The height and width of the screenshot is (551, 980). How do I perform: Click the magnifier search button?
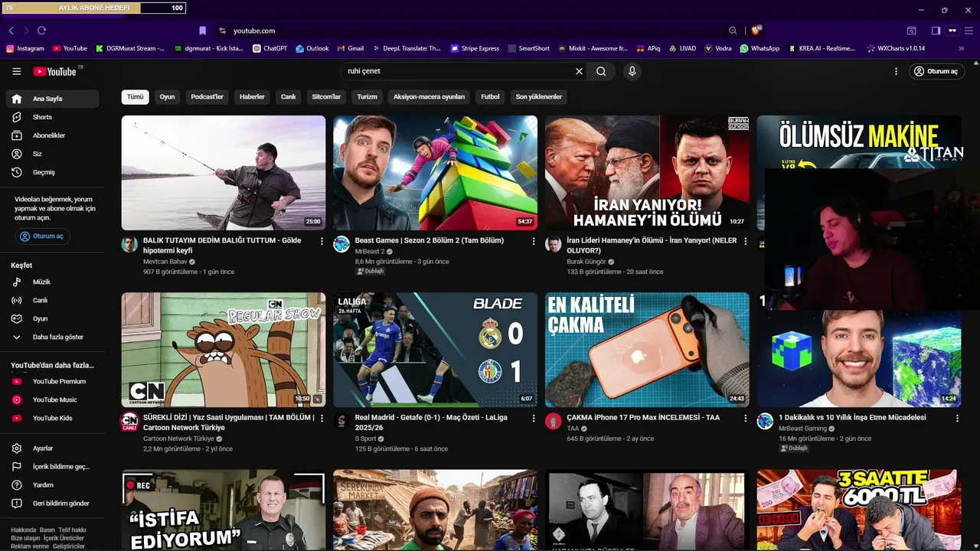[601, 71]
